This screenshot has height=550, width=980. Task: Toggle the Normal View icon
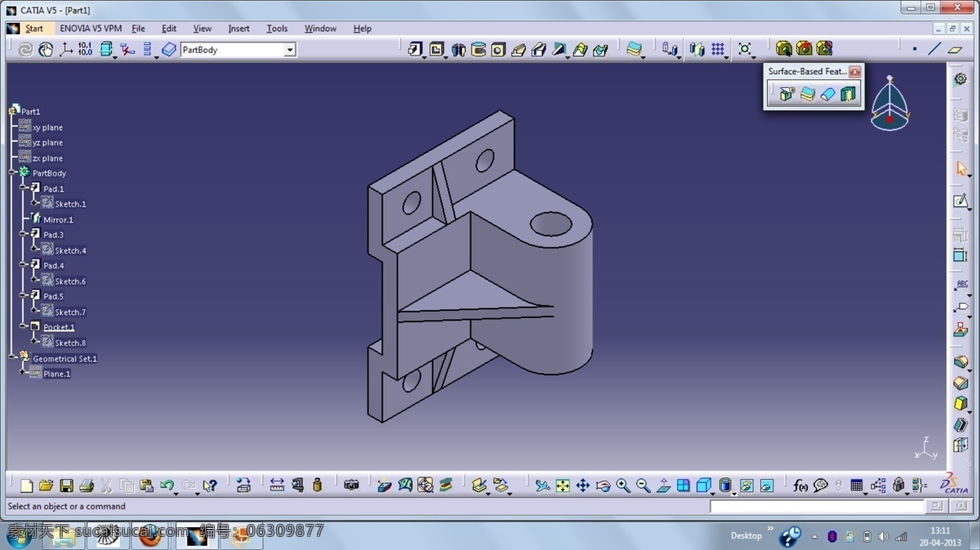click(663, 486)
